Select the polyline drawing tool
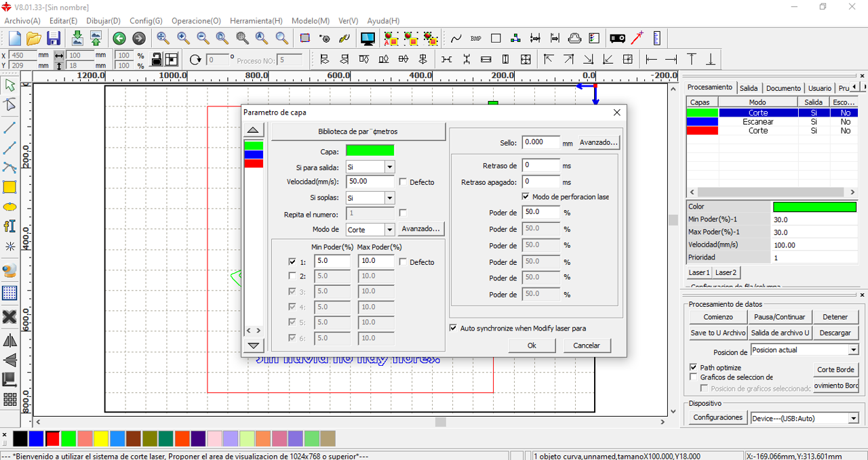 click(9, 148)
